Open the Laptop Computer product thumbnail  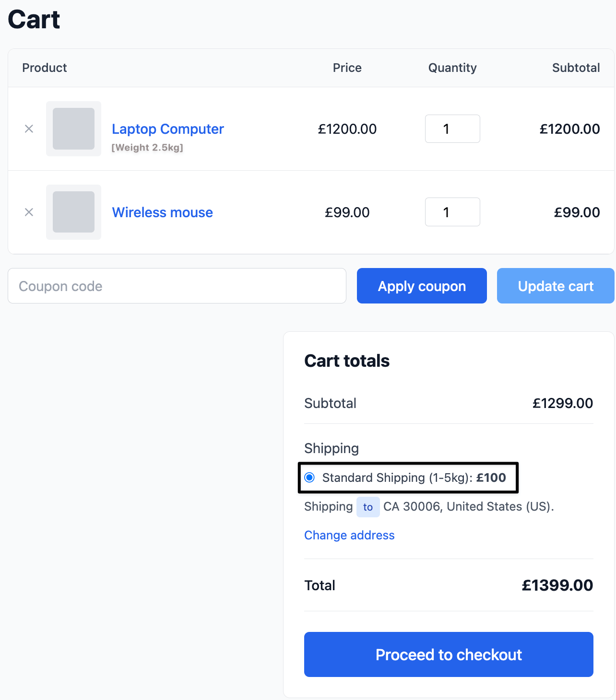click(x=73, y=128)
